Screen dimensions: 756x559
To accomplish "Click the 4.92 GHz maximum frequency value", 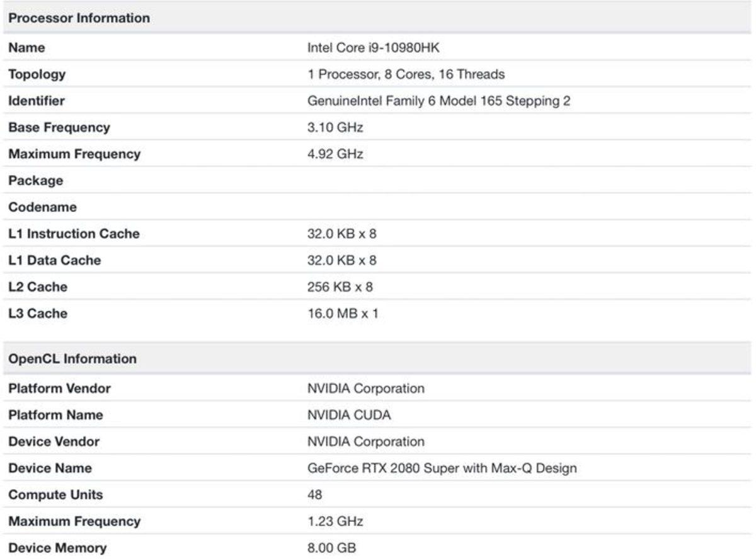I will tap(335, 154).
